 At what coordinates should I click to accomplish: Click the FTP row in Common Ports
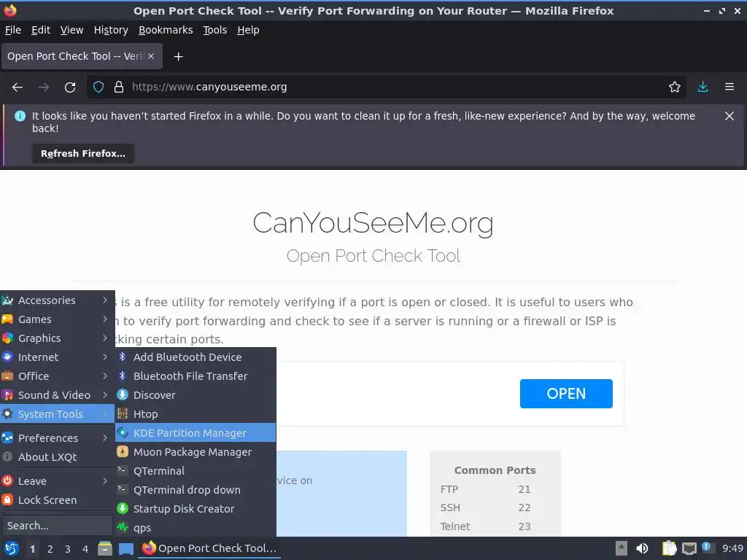(485, 489)
